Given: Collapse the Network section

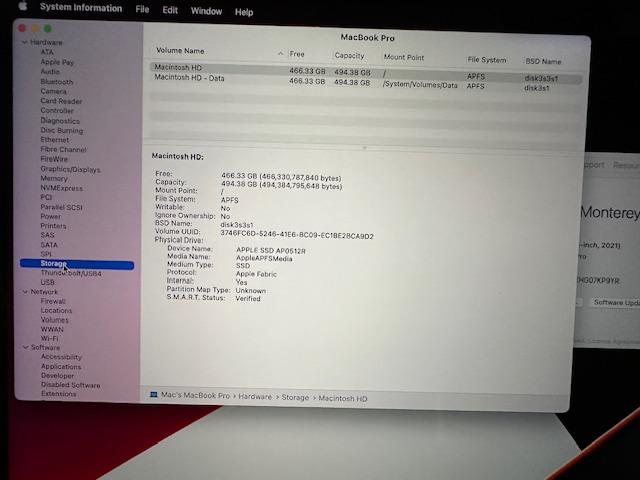Looking at the screenshot, I should click(24, 292).
